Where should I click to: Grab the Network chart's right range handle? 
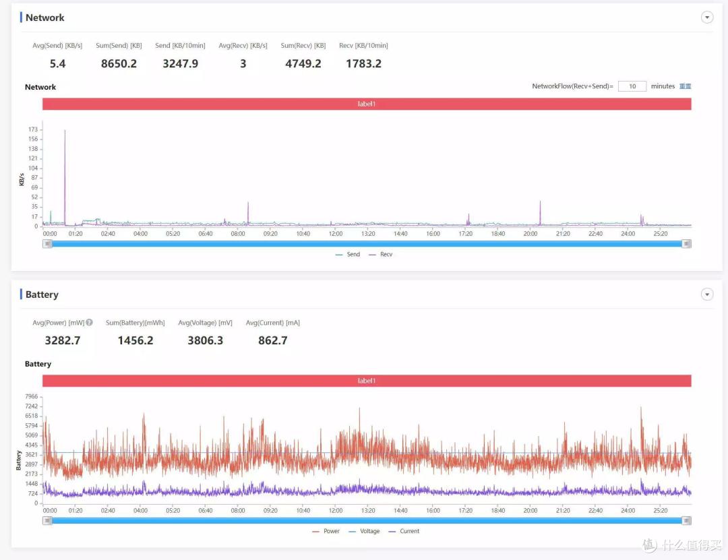point(686,244)
